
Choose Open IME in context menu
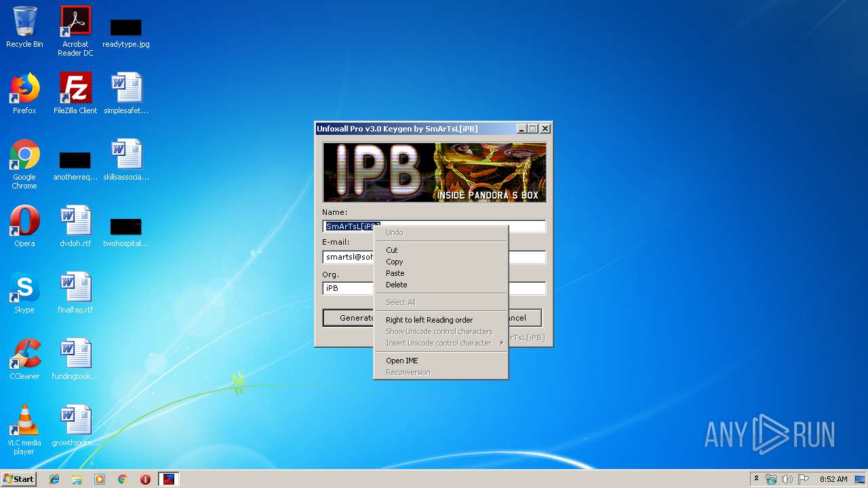point(441,361)
